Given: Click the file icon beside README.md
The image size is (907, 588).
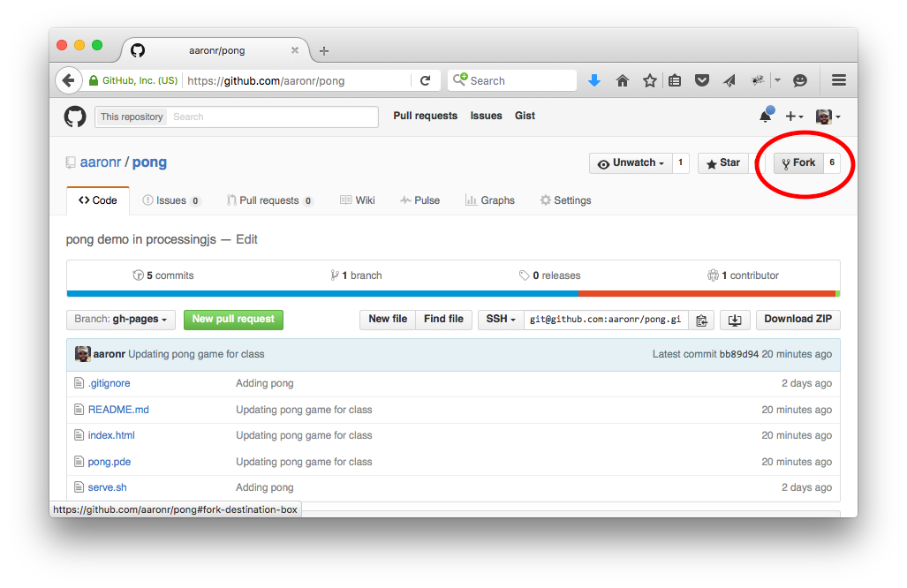Looking at the screenshot, I should (x=79, y=410).
